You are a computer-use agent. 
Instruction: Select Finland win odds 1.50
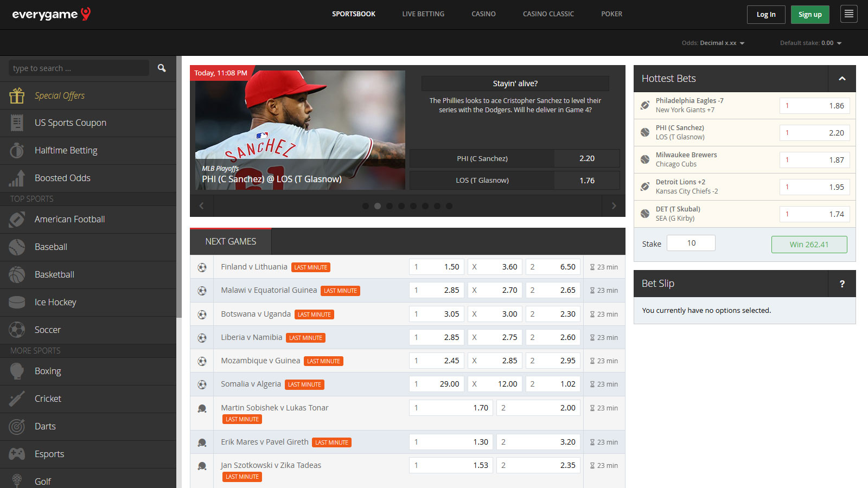tap(437, 267)
